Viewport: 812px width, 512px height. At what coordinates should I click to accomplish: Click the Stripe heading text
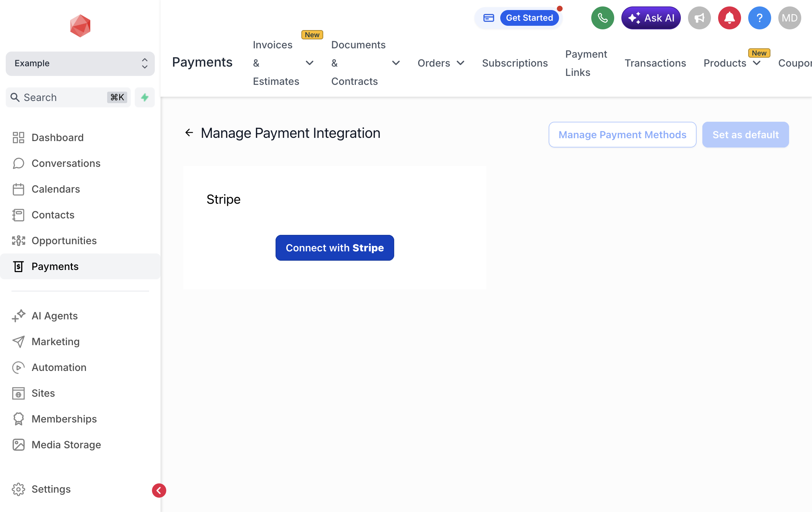[224, 199]
